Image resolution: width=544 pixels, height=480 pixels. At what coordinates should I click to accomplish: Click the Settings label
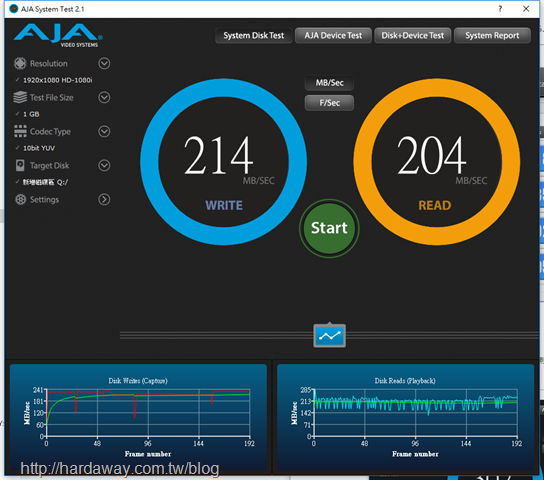coord(44,199)
